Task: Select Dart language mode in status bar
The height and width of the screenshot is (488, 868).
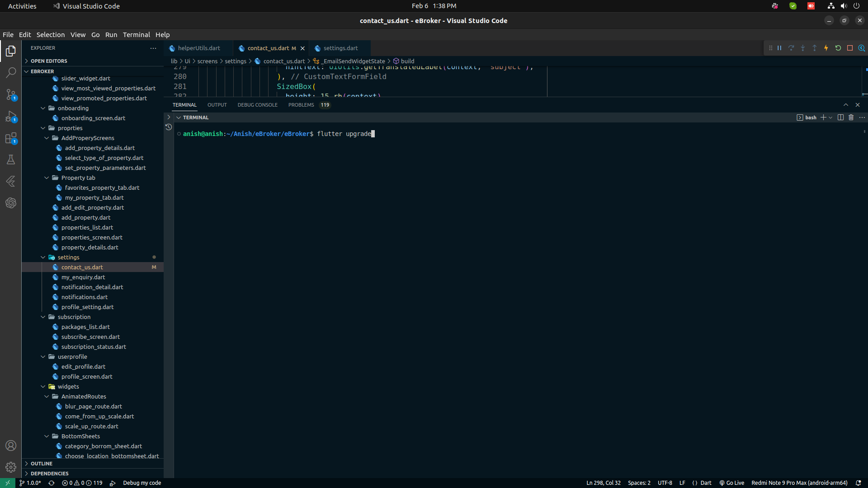Action: 706,483
